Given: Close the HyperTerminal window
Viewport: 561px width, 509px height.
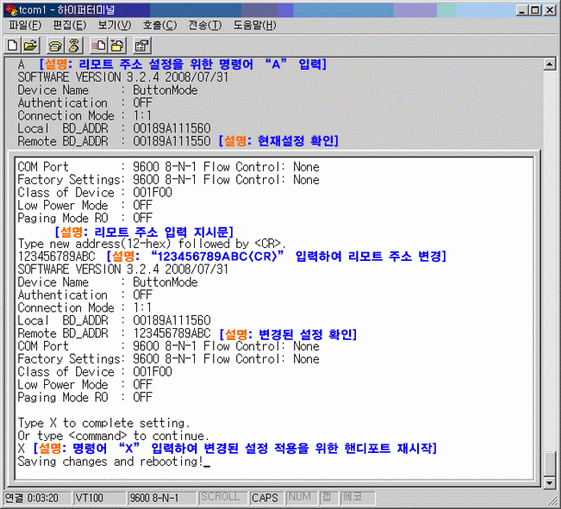Looking at the screenshot, I should pos(549,10).
